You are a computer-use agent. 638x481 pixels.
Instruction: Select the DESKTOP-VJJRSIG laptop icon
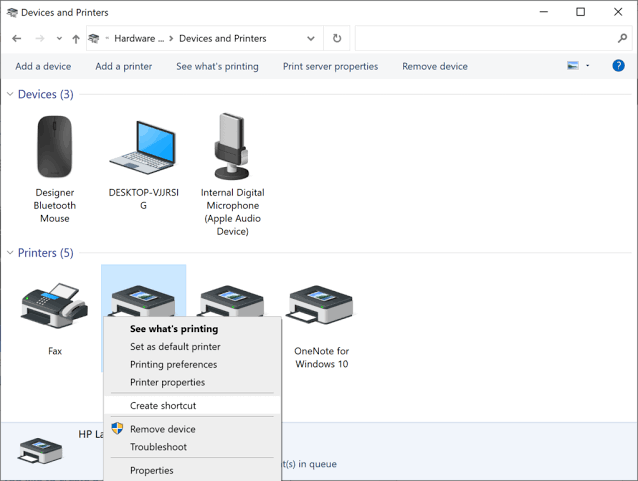coord(143,147)
